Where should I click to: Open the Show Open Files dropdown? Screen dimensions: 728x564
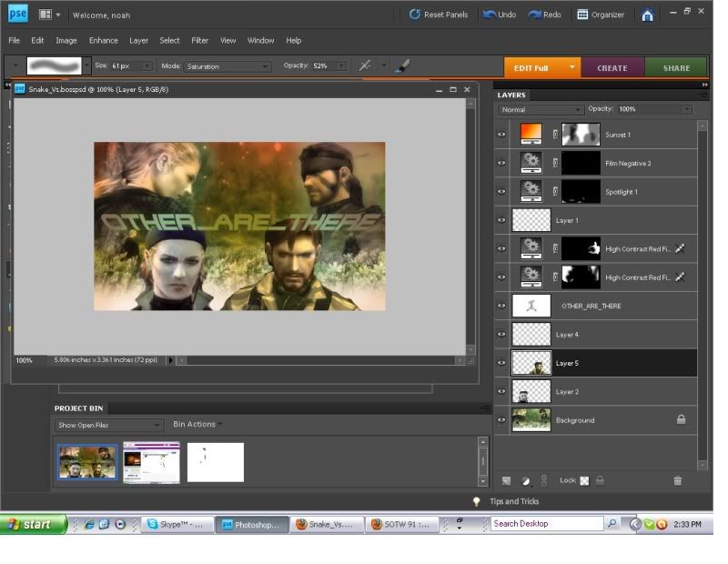coord(108,425)
